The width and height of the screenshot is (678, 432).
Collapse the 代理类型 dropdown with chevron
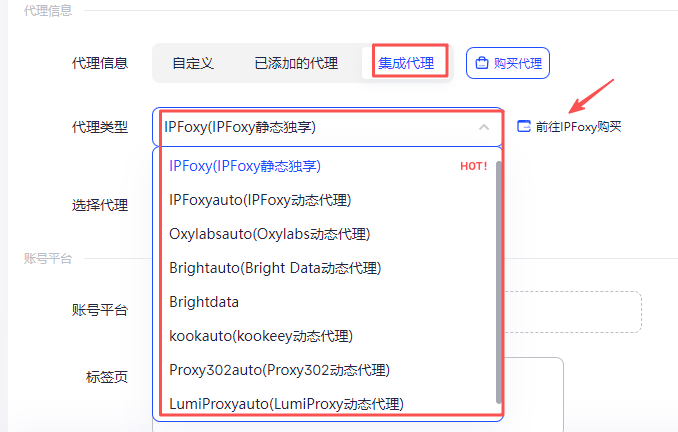[484, 127]
